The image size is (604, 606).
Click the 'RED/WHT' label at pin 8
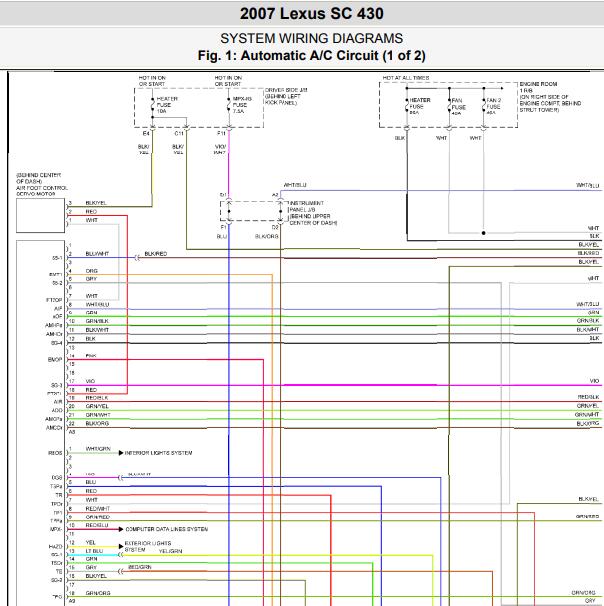pos(97,508)
